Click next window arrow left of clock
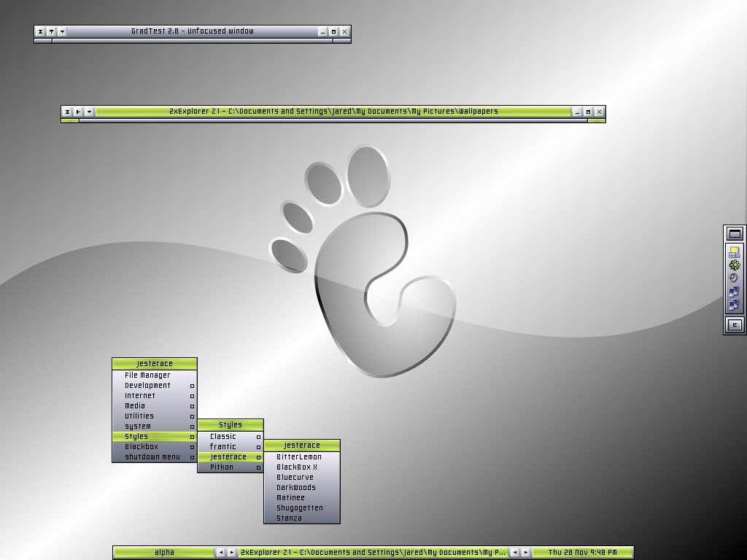This screenshot has width=747, height=560. (x=525, y=553)
